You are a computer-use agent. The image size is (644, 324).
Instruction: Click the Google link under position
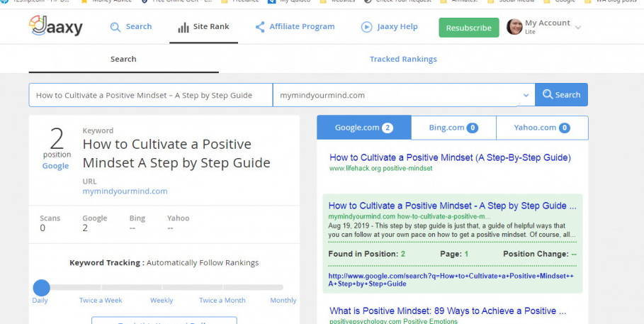(x=55, y=166)
